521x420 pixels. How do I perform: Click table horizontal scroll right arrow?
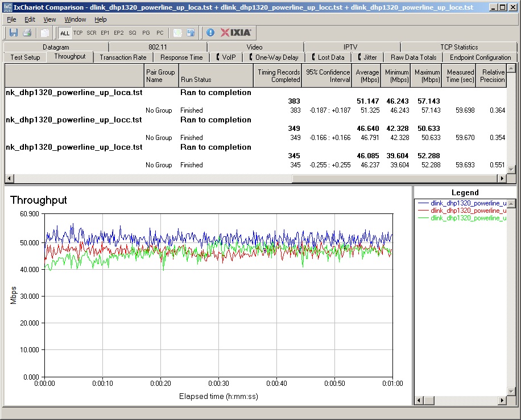tap(502, 178)
